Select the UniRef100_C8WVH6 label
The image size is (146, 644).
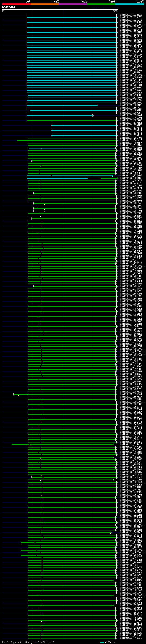131,249
